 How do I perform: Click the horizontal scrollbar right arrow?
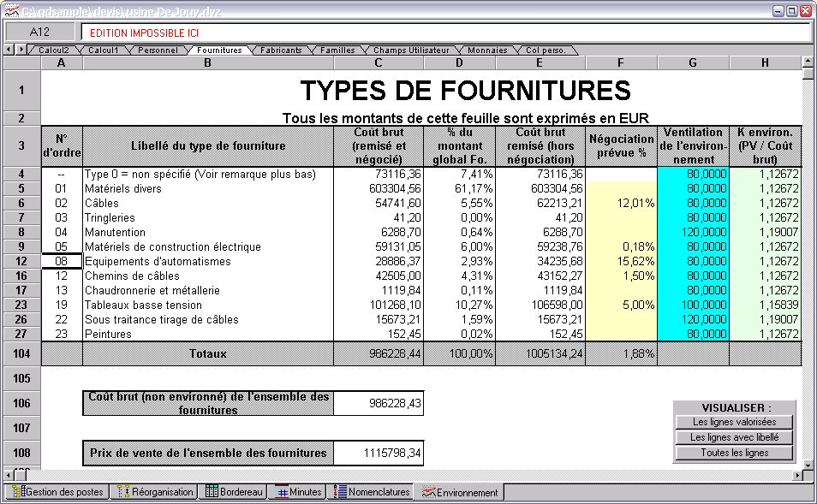click(x=797, y=475)
